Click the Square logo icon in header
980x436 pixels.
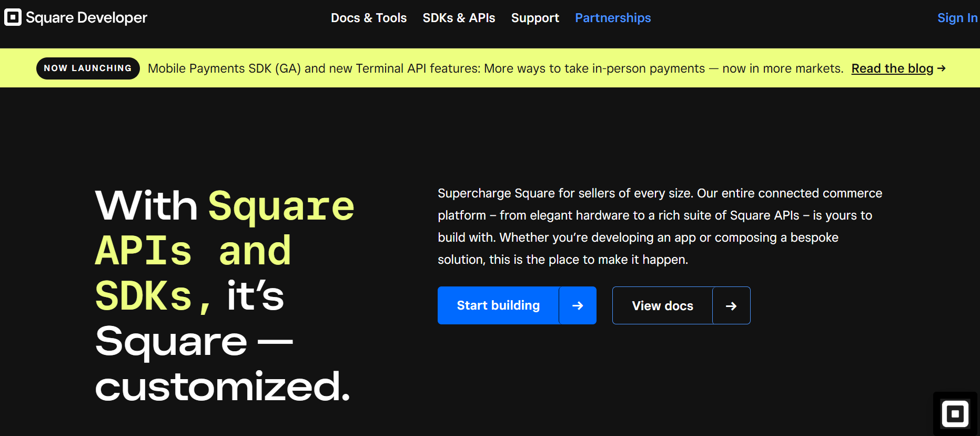[x=13, y=17]
